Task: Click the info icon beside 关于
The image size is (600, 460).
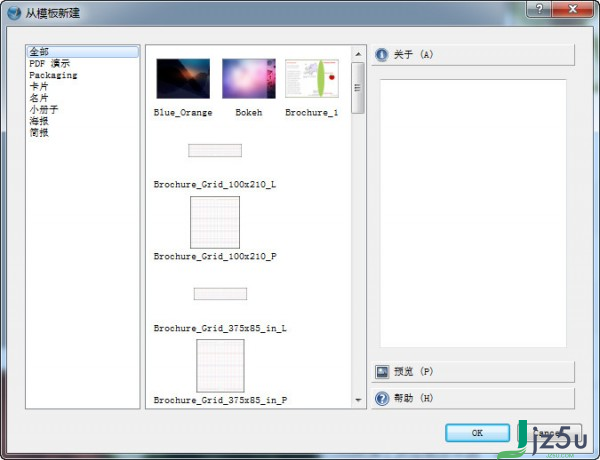Action: (x=382, y=55)
